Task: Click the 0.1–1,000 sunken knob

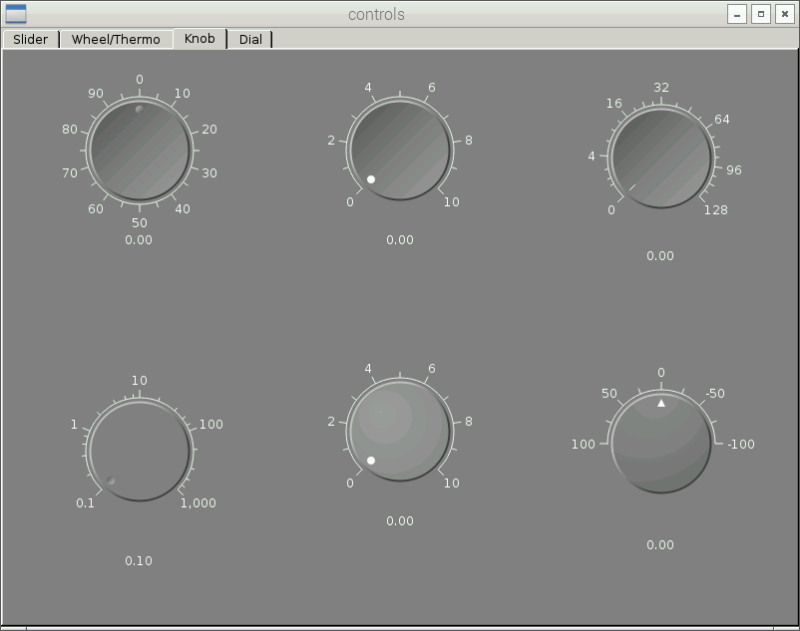Action: (x=139, y=450)
